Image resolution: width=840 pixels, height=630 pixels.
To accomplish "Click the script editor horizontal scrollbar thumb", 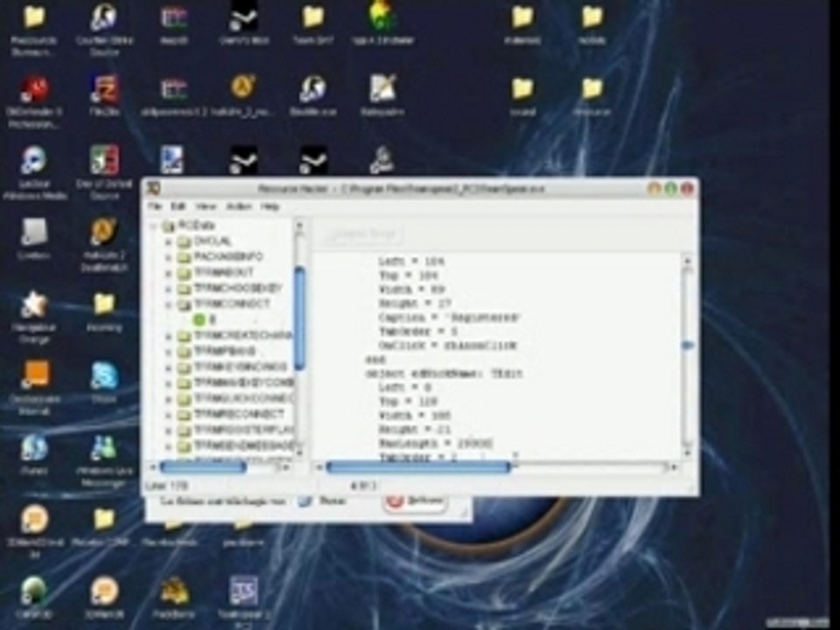I will tap(418, 467).
